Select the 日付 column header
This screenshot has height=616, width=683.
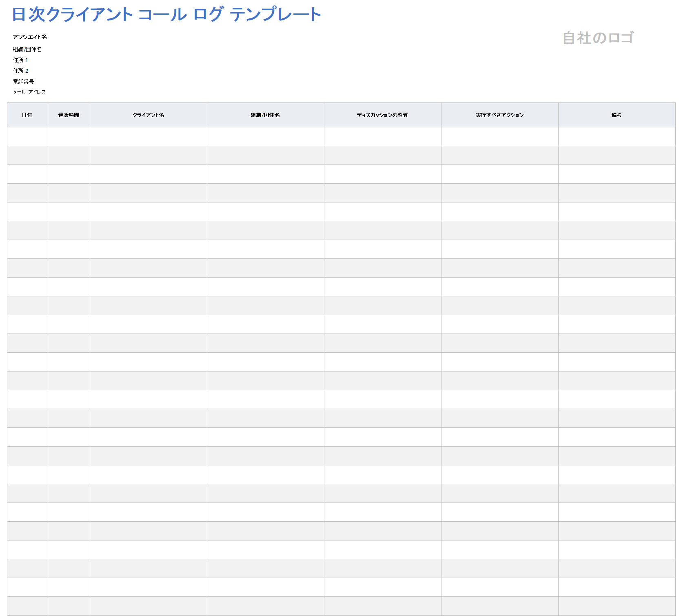coord(27,115)
